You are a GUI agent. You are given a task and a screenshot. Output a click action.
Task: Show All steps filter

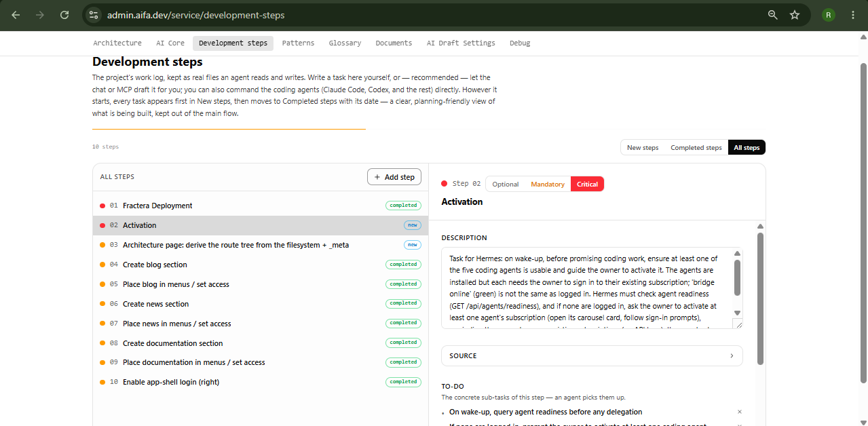[x=747, y=147]
